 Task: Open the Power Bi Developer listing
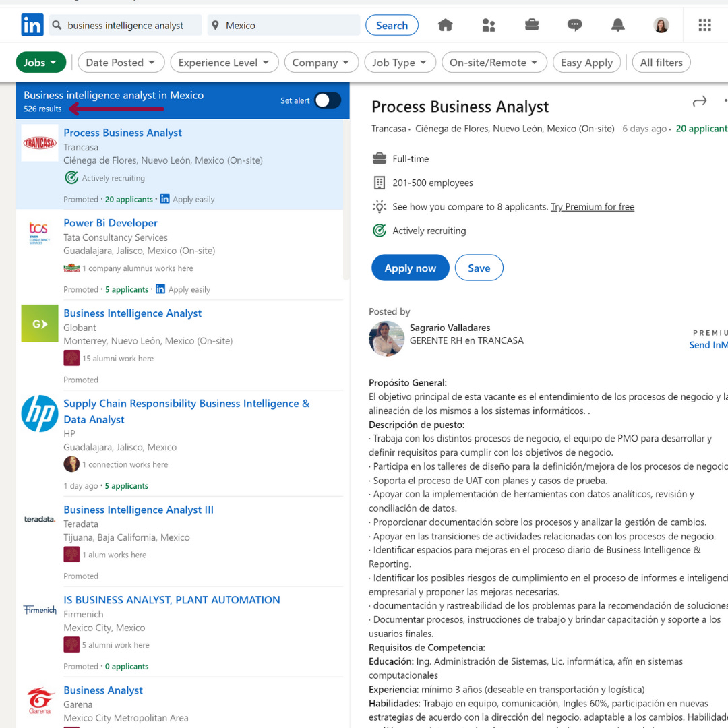coord(111,223)
